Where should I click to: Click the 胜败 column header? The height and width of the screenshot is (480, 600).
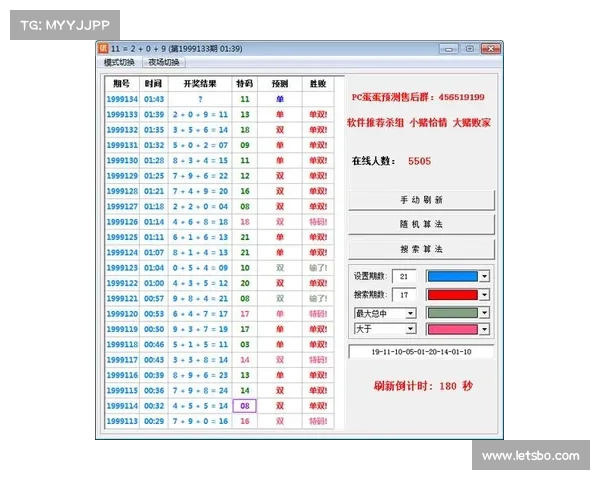pyautogui.click(x=318, y=83)
